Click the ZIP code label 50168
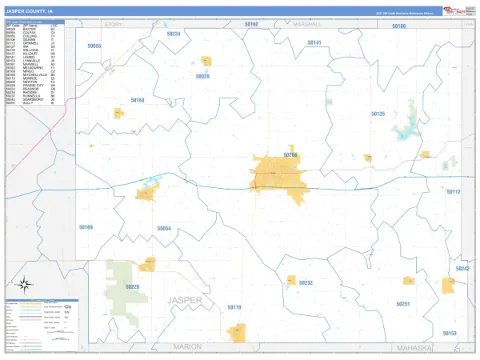Viewport: 480px width, 360px height. (x=137, y=100)
